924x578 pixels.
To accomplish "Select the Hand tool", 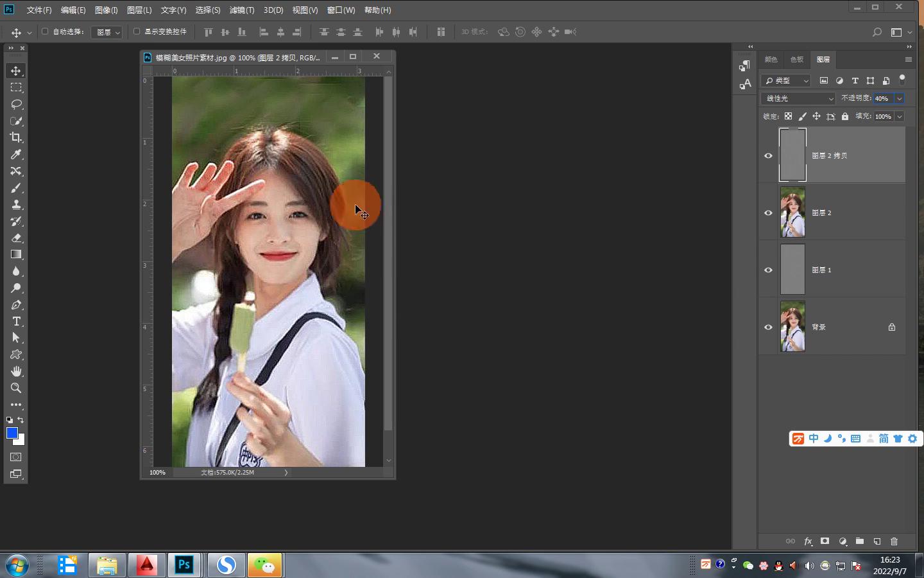I will (16, 371).
